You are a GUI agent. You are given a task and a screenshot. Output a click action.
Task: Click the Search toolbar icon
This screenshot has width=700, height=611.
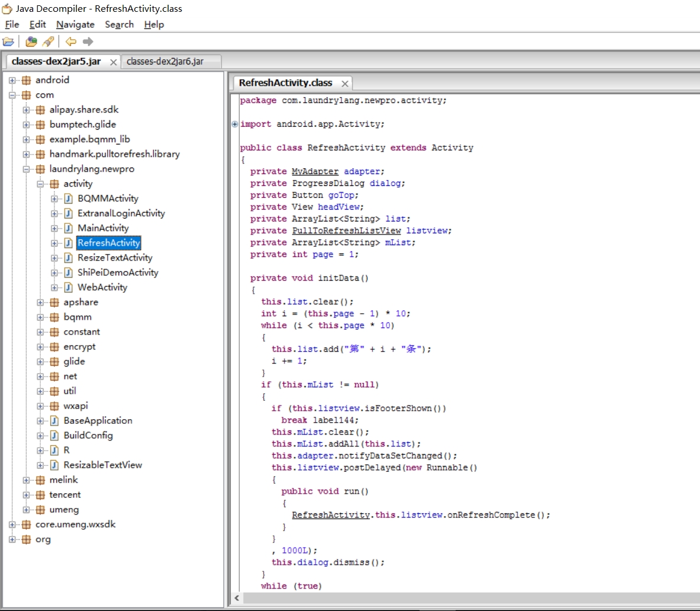point(49,41)
